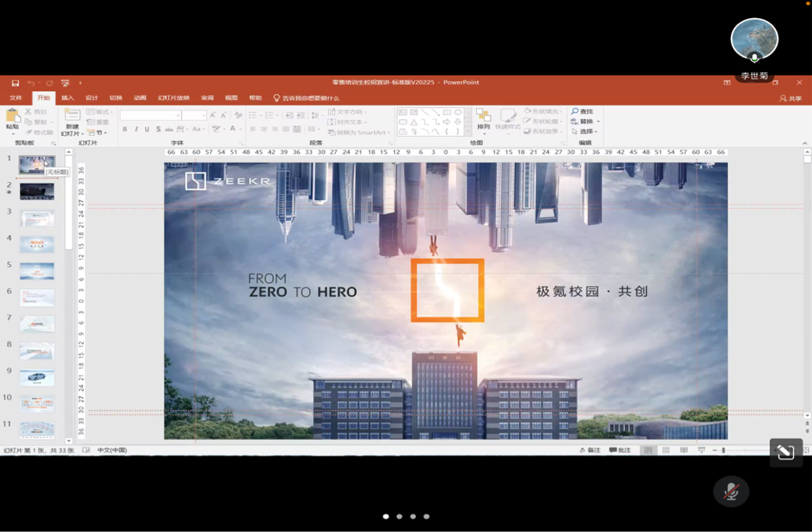Open the 幻灯片放映 (Slide Show) tab
Screen dimensions: 812x532
pyautogui.click(x=173, y=99)
